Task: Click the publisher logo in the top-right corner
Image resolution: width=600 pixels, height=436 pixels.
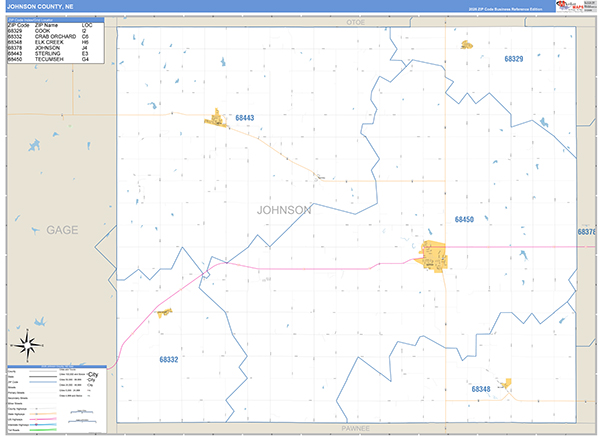Action: pos(576,6)
